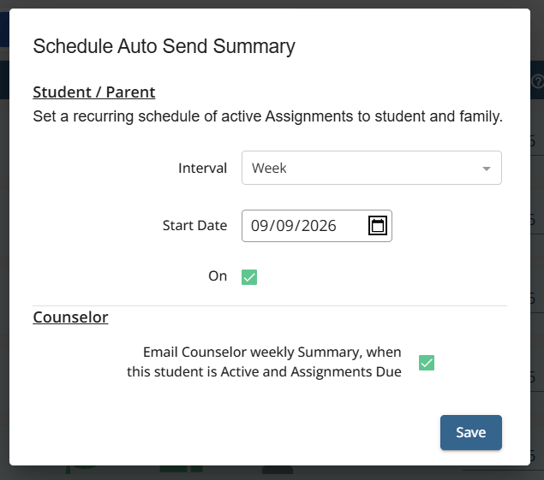
Task: Click the Counselor section heading
Action: point(70,317)
